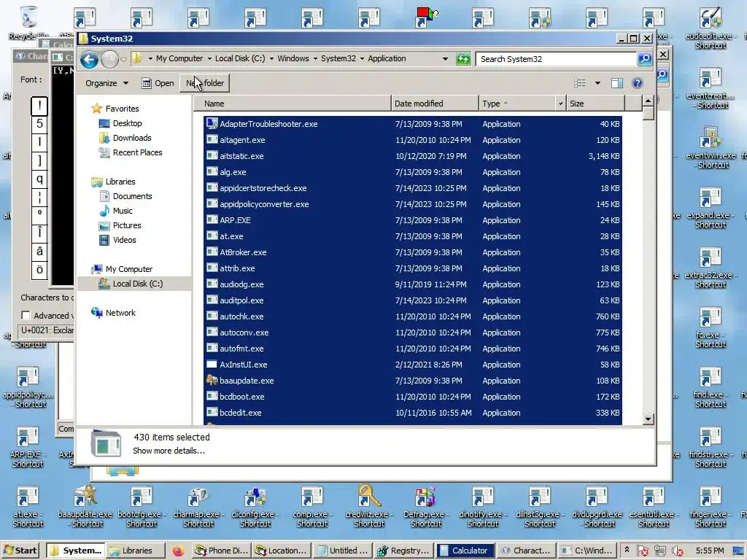Click the taskbar clock showing 5:55 PM
This screenshot has width=747, height=560.
coord(709,551)
